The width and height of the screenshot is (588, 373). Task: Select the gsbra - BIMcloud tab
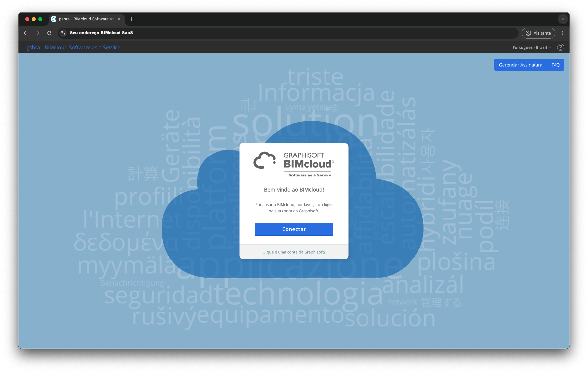tap(86, 19)
